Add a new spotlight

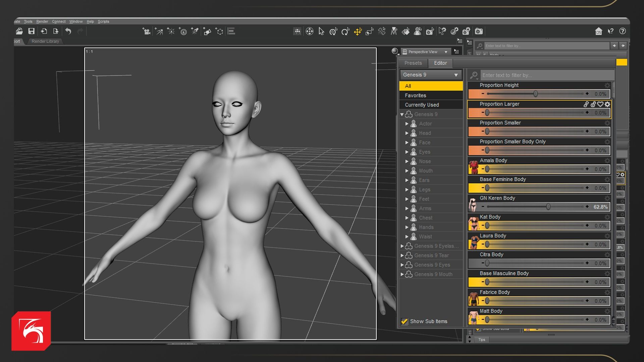click(x=195, y=32)
